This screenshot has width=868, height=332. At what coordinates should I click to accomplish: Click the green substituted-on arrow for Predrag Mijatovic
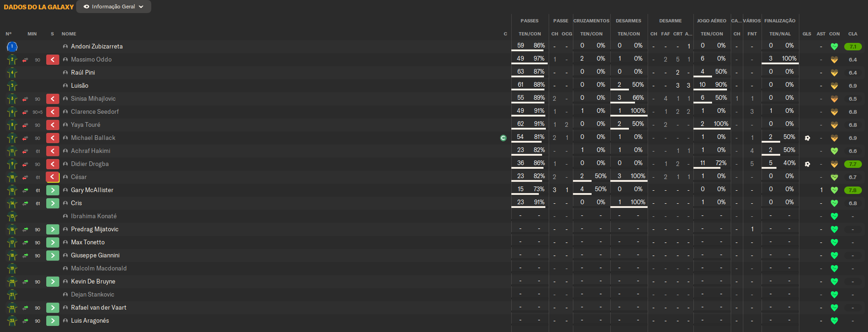[53, 229]
